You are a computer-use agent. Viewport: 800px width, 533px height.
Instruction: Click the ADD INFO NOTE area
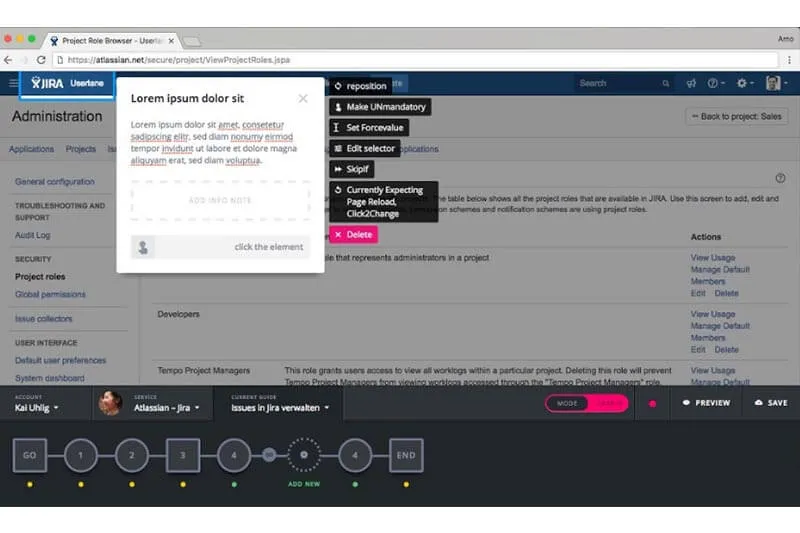pyautogui.click(x=220, y=200)
